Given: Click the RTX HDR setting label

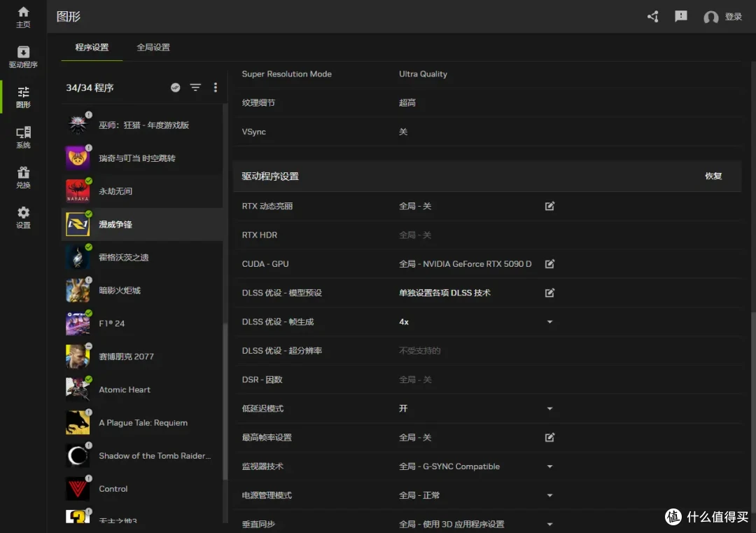Looking at the screenshot, I should point(260,235).
